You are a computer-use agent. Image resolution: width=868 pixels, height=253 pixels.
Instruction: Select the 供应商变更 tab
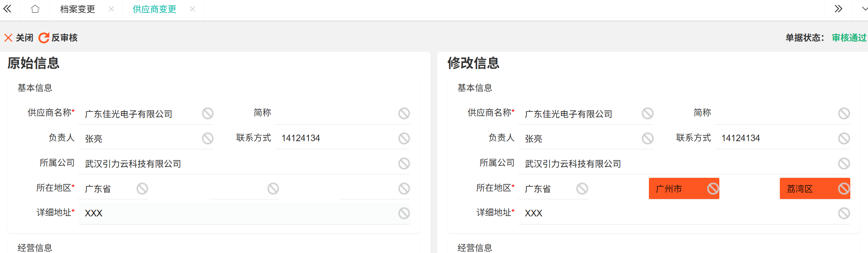pyautogui.click(x=154, y=9)
